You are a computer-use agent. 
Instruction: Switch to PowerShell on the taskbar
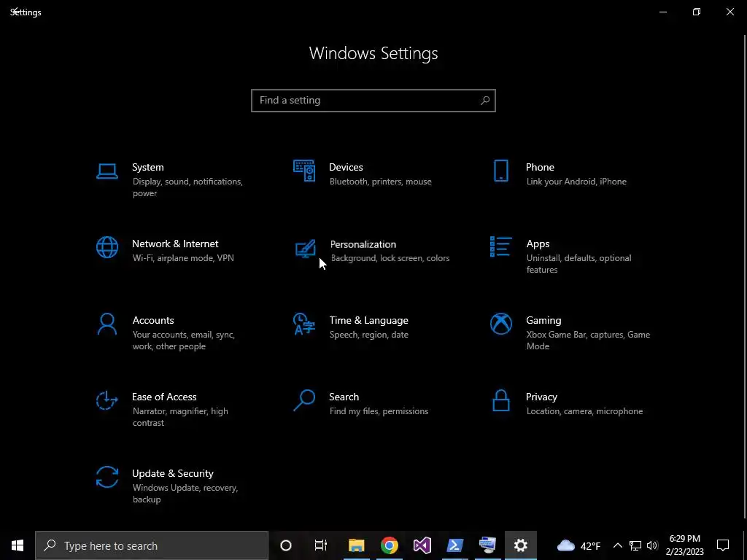pos(455,545)
